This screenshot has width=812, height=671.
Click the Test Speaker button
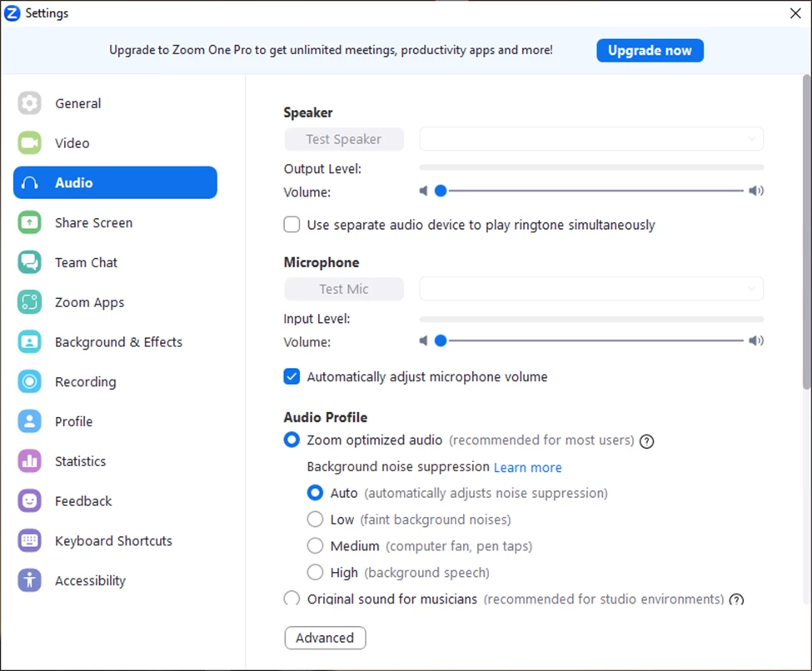click(x=344, y=139)
